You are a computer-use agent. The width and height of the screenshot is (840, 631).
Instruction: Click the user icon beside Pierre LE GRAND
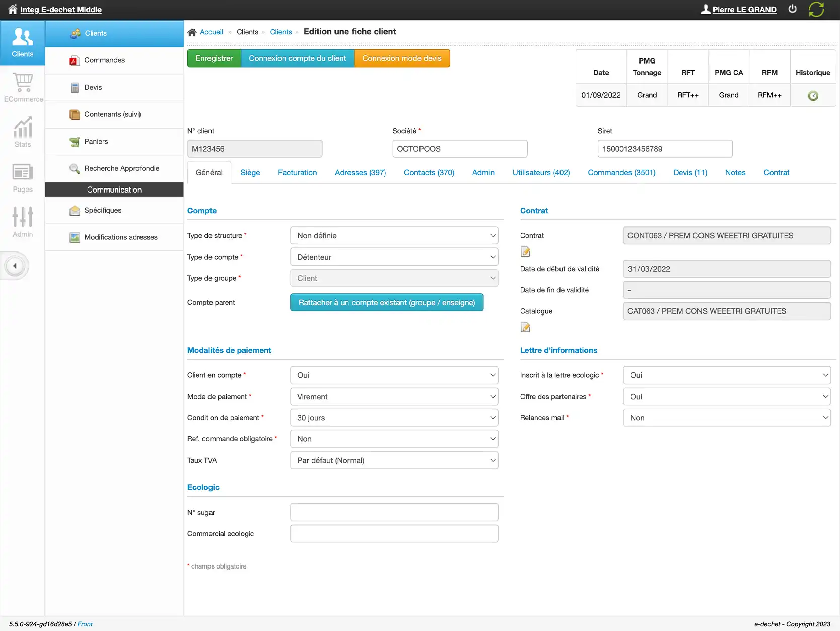706,9
